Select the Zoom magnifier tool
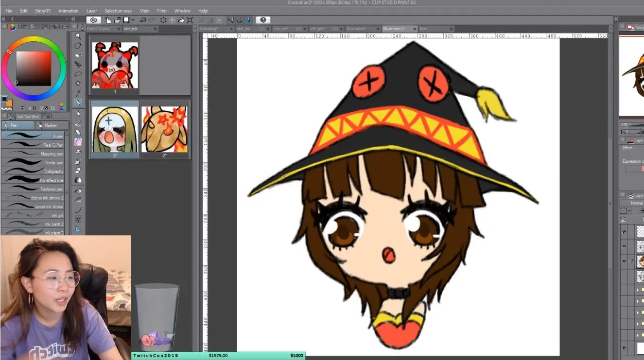Viewport: 644px width, 360px height. (78, 36)
